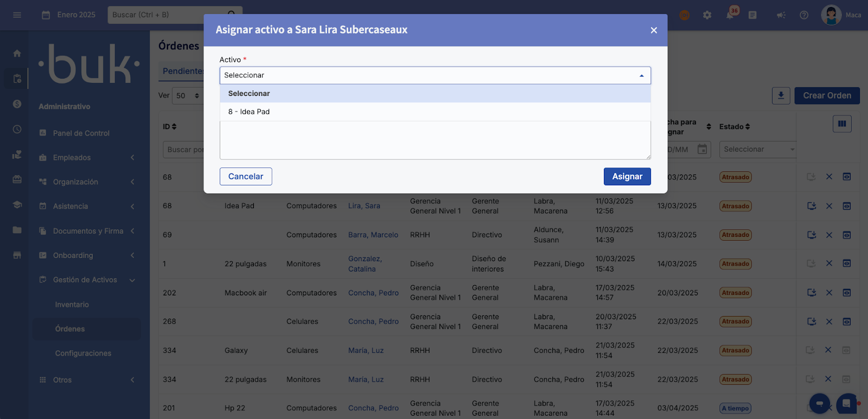Viewport: 868px width, 419px height.
Task: Open Inventario in the sidebar
Action: 72,305
